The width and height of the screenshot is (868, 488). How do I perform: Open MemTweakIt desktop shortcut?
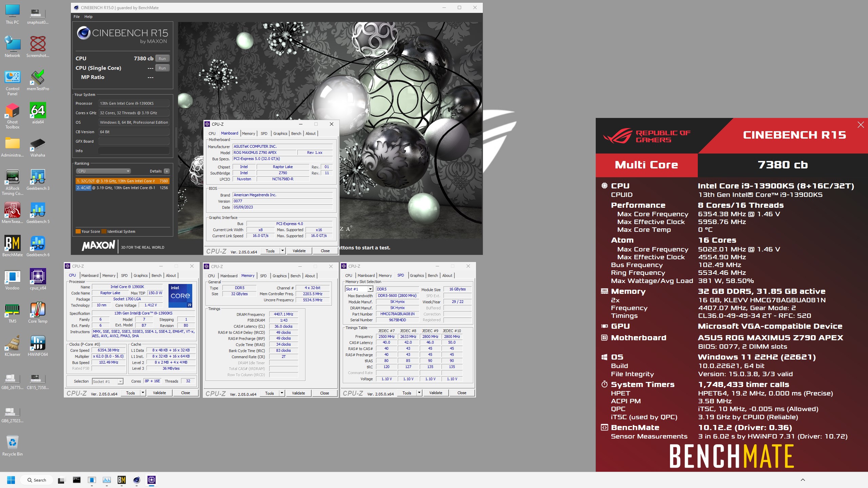coord(12,213)
